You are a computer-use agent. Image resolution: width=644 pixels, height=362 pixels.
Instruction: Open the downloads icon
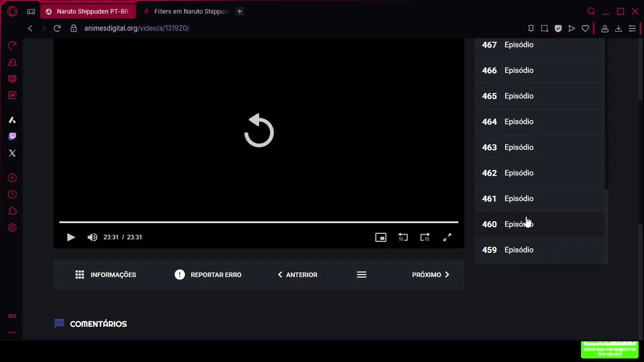619,29
